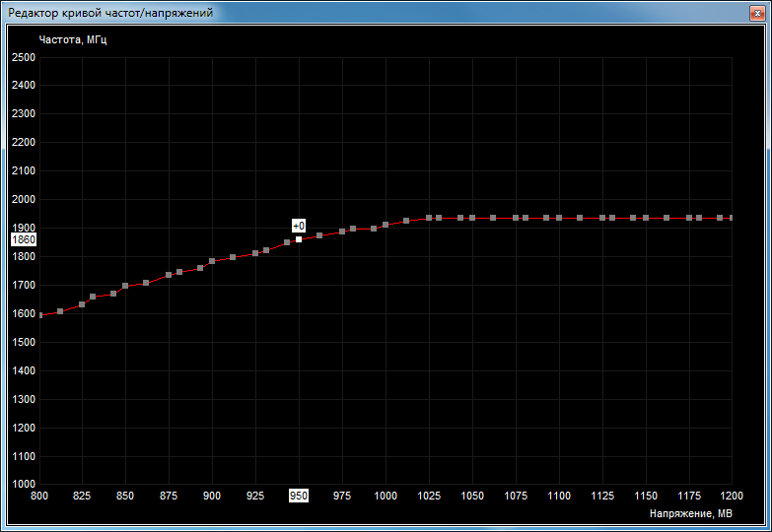Select the curve point at 825 mV

coord(82,304)
